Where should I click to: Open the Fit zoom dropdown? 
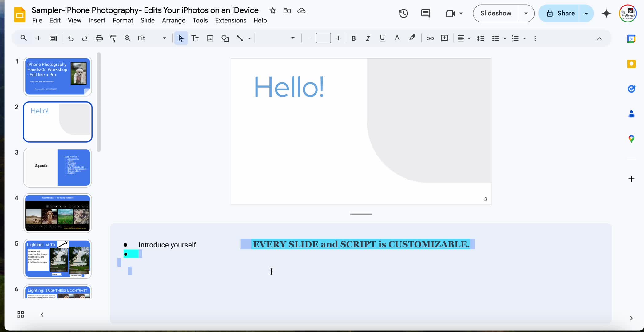point(152,38)
